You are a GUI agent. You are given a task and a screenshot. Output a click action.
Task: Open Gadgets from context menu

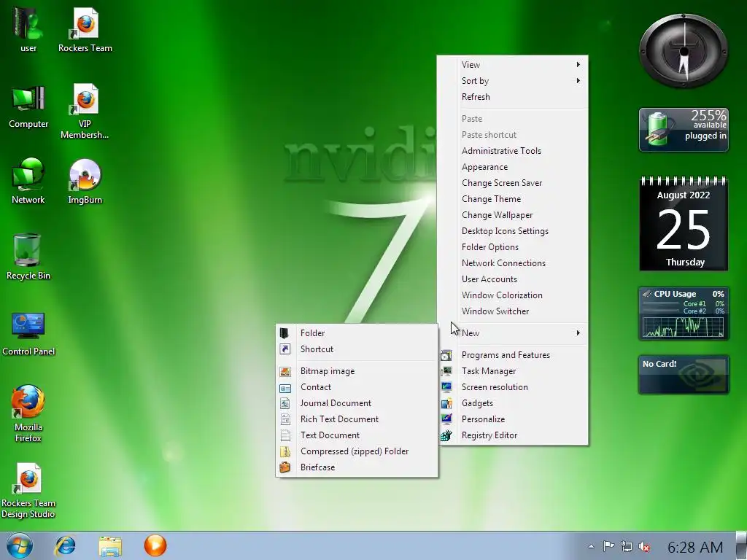point(513,403)
